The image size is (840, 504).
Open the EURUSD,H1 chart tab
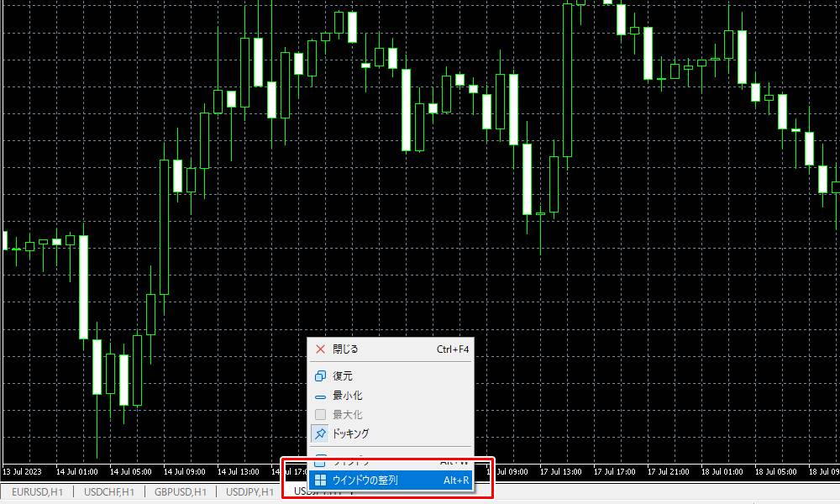pos(37,492)
